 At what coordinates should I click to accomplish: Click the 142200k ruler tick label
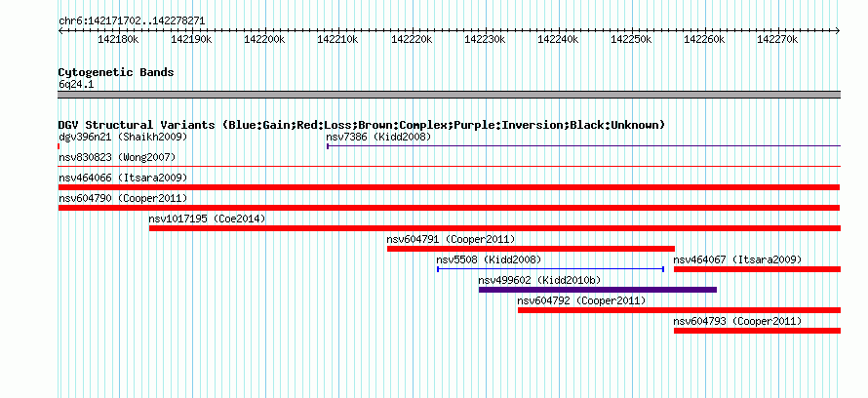pyautogui.click(x=265, y=40)
